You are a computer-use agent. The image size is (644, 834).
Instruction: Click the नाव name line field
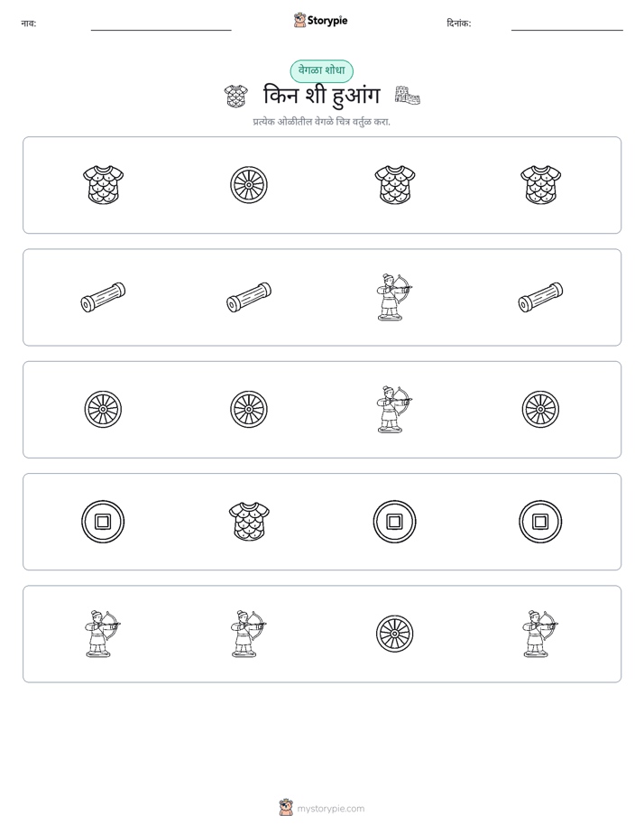pyautogui.click(x=161, y=24)
